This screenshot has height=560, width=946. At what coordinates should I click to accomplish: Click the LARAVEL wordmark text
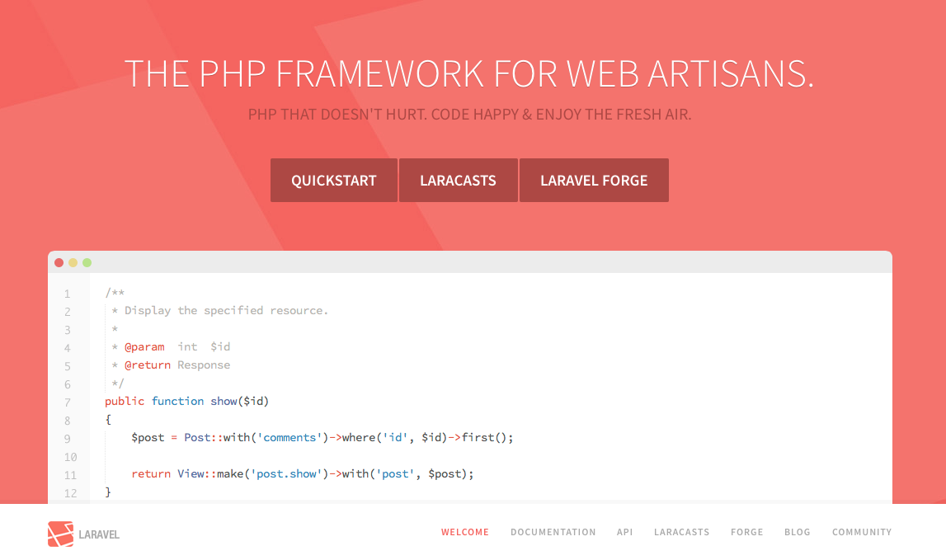pos(99,534)
